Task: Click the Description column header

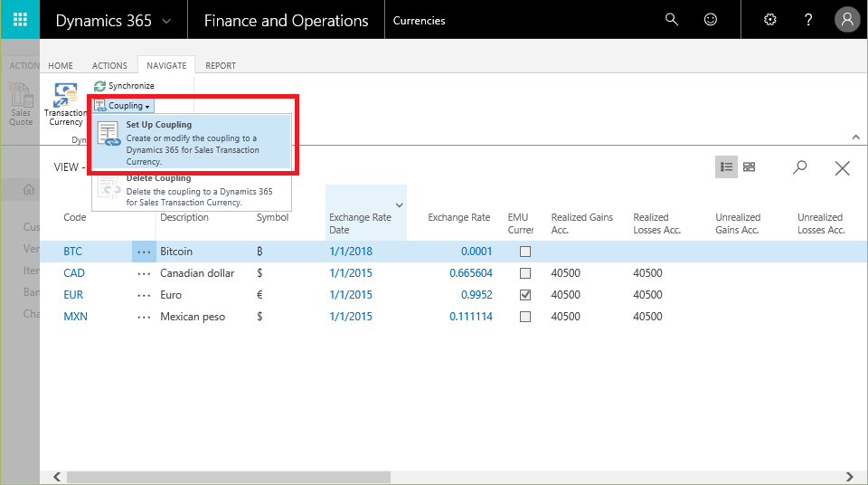Action: (184, 217)
